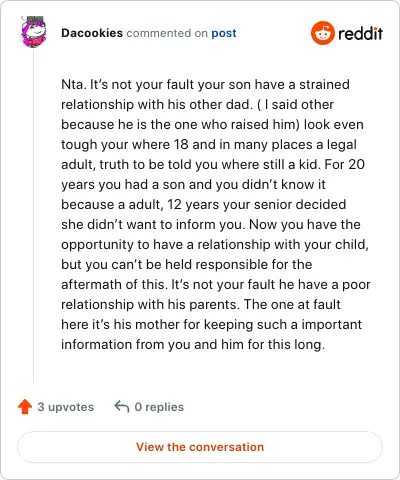Open the Dacookies username profile
The height and width of the screenshot is (480, 400).
[x=92, y=33]
